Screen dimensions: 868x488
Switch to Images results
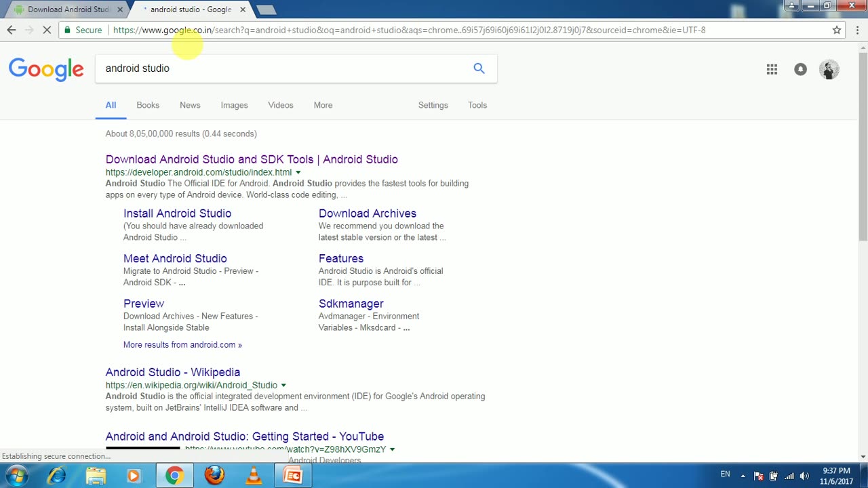(x=234, y=105)
